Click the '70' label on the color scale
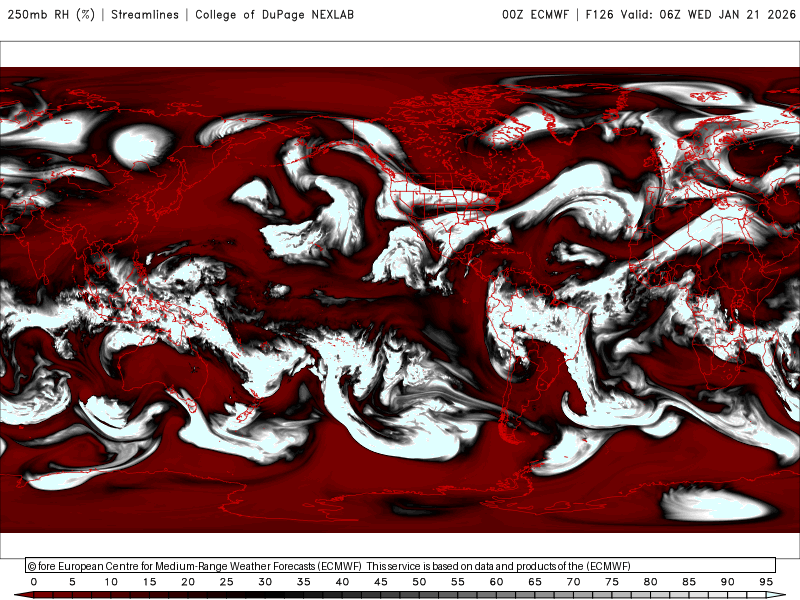800x600 pixels. coord(573,582)
